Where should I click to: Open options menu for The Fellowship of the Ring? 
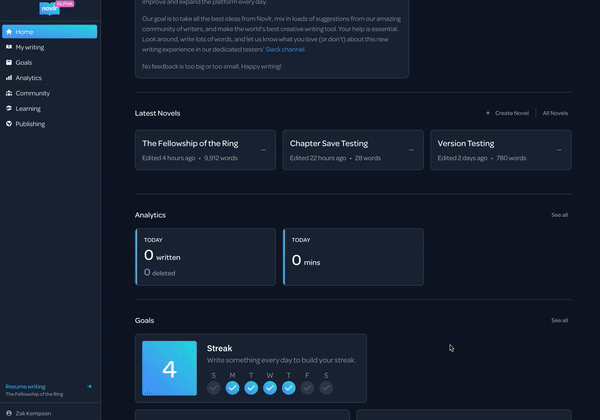point(263,150)
